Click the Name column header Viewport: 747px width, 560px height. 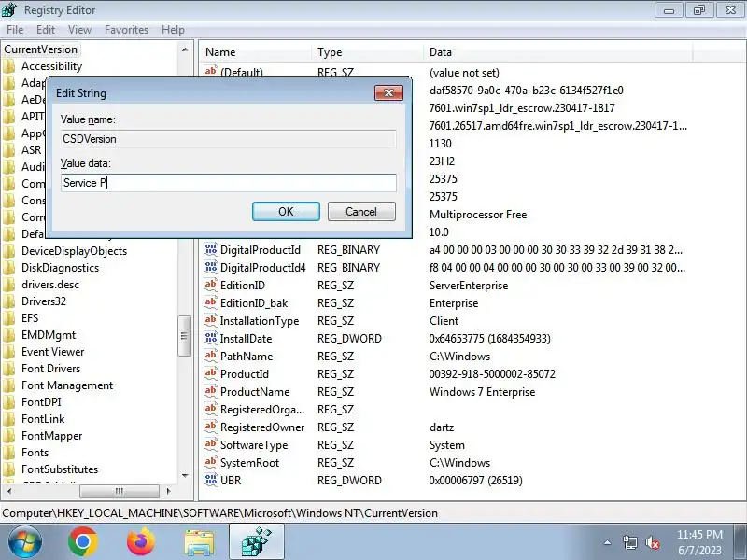[x=255, y=52]
